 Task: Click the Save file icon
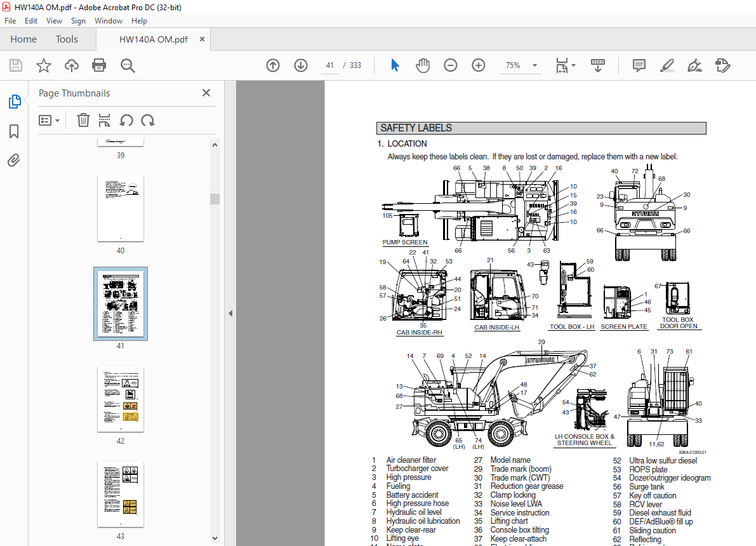(x=16, y=65)
